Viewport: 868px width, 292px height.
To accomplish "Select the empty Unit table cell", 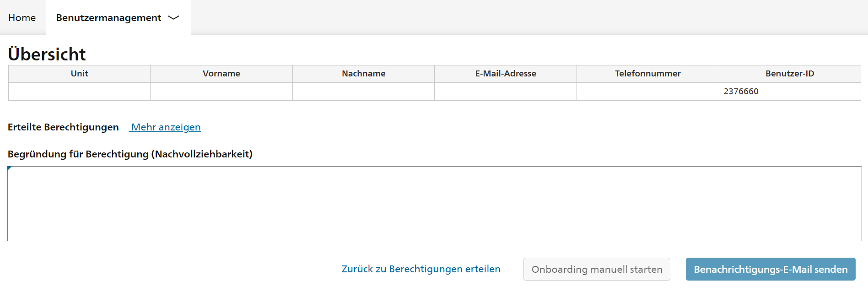I will 79,92.
